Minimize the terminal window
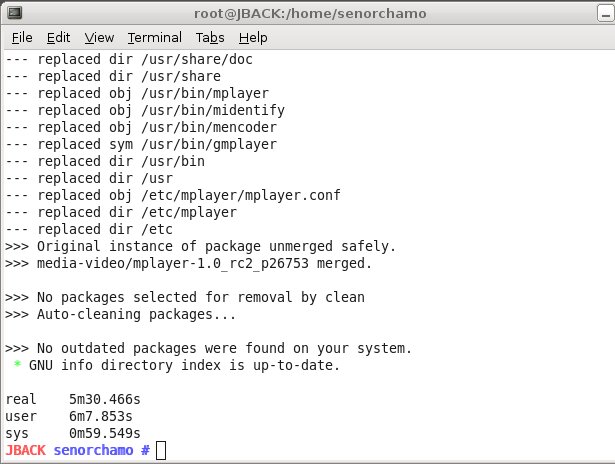The image size is (615, 464). [606, 14]
